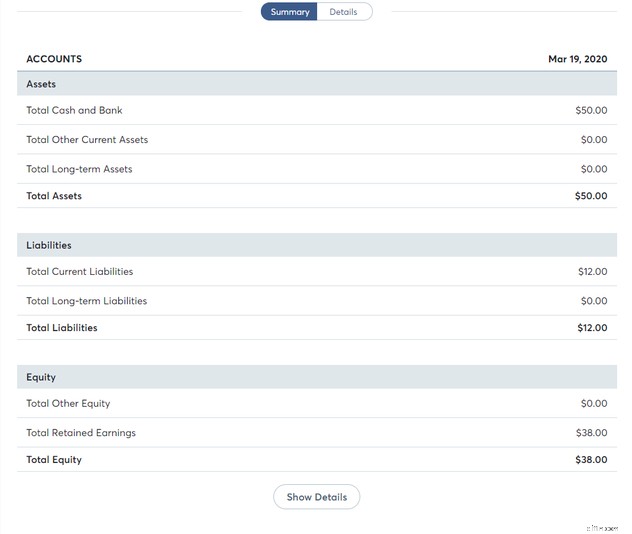Click the $38.00 Total Retained Earnings amount
Image resolution: width=632 pixels, height=534 pixels.
[591, 433]
